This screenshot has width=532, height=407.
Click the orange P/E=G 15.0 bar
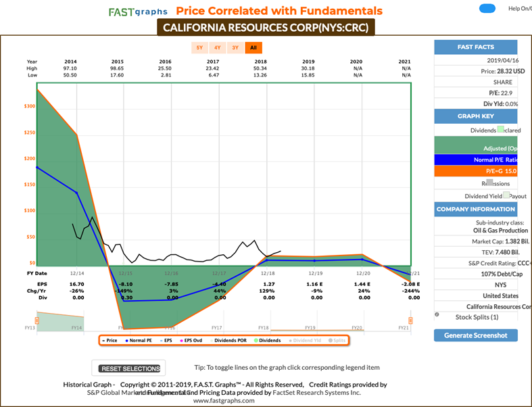pos(476,171)
